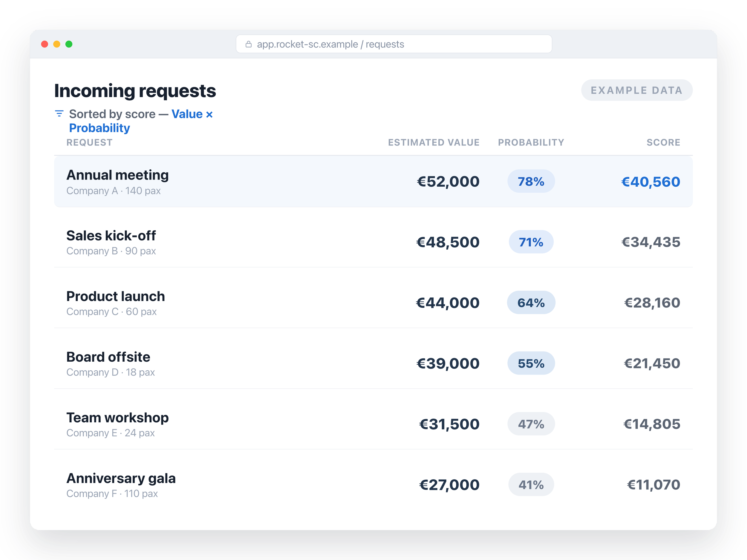The height and width of the screenshot is (560, 747).
Task: Sort by the REQUEST column header
Action: [90, 142]
